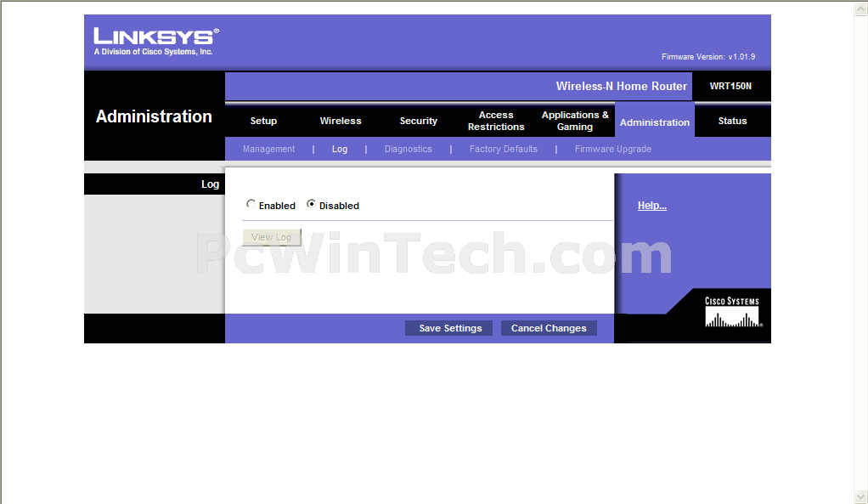The width and height of the screenshot is (868, 504).
Task: Click the scrollbar down arrow
Action: [861, 496]
